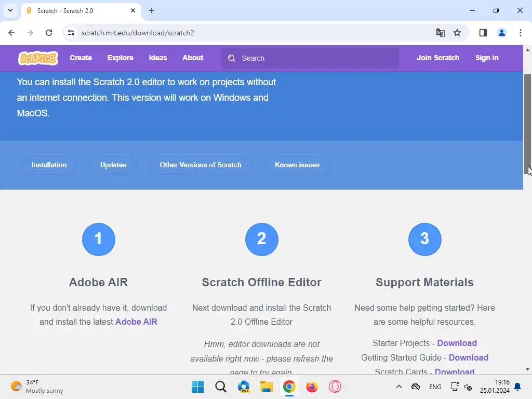The width and height of the screenshot is (532, 399).
Task: Open the About page
Action: (193, 58)
